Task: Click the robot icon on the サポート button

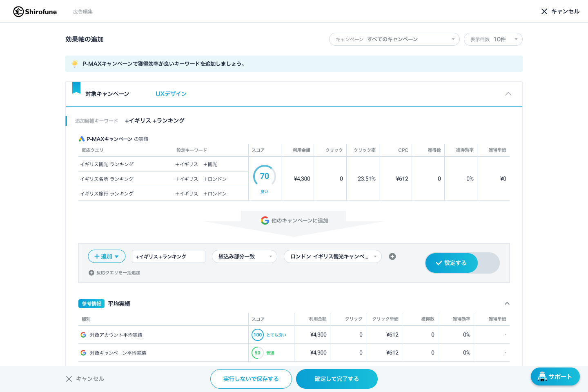Action: click(542, 377)
